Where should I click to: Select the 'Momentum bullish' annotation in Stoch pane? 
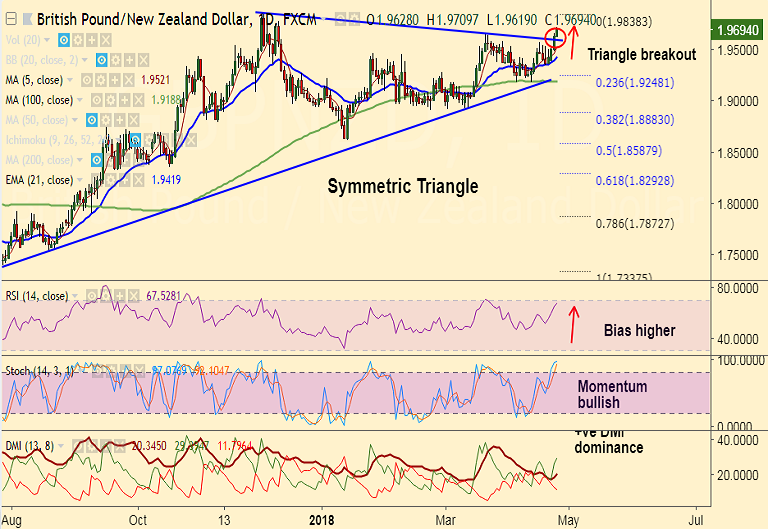tap(612, 394)
